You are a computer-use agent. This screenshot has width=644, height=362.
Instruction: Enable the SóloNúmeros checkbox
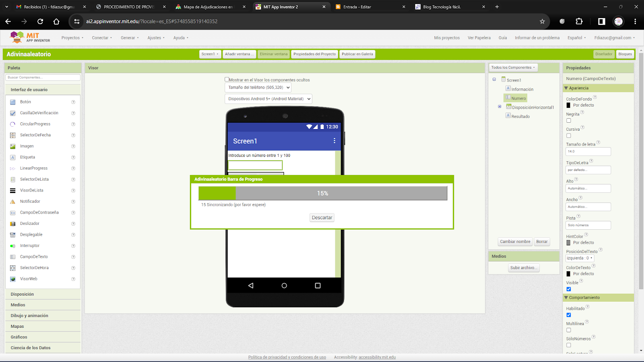point(569,345)
